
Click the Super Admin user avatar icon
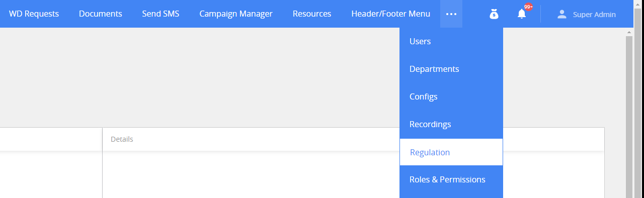[x=562, y=14]
